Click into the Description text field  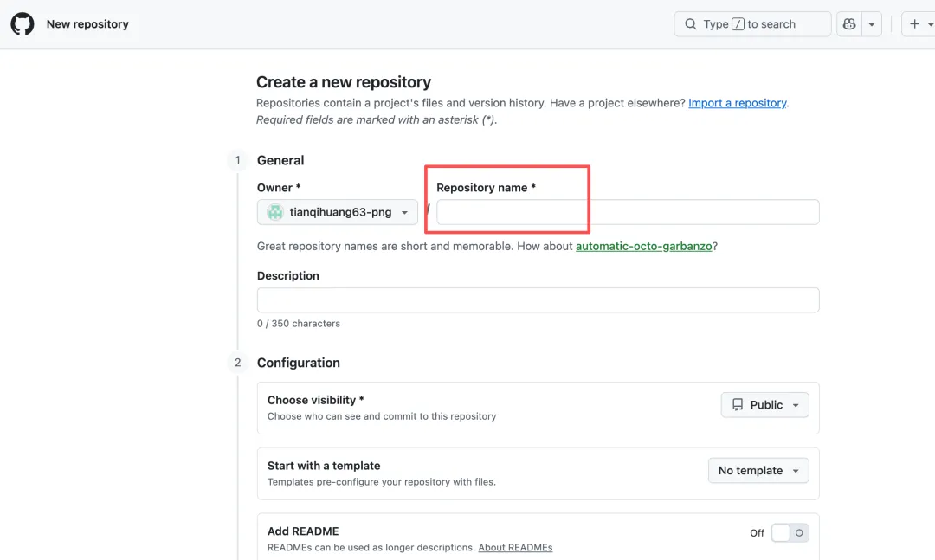538,300
